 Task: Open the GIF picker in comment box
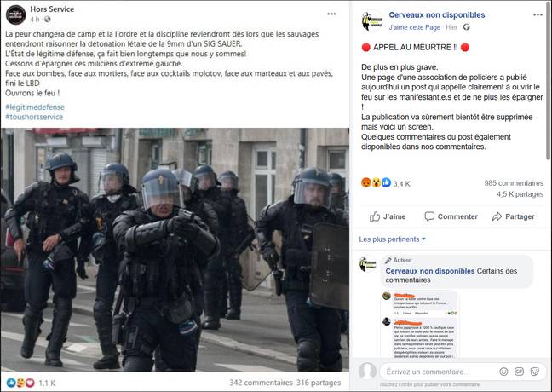pos(520,372)
